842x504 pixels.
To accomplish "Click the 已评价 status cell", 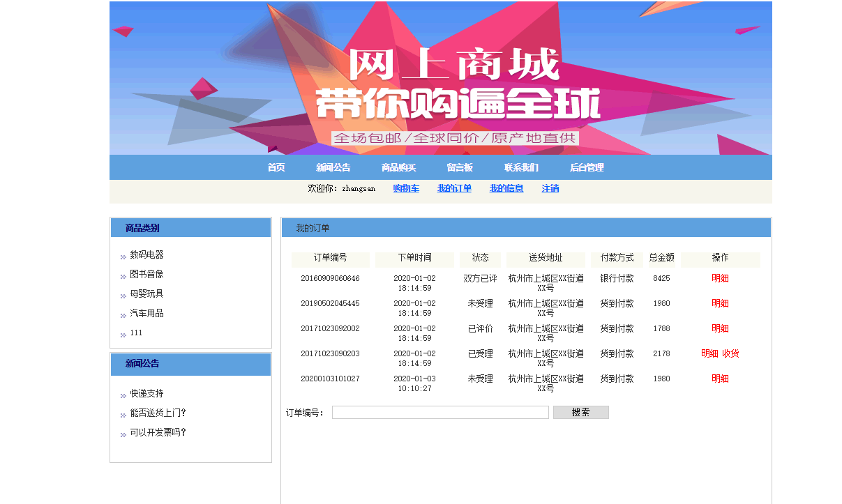I will coord(480,328).
